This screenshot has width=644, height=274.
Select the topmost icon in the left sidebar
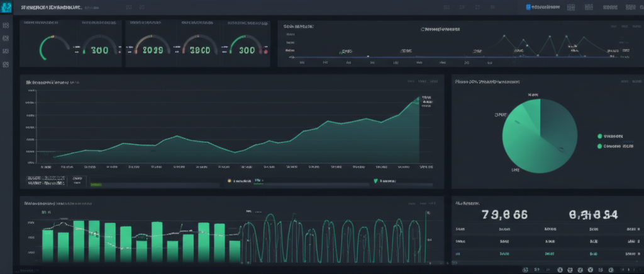tap(6, 26)
